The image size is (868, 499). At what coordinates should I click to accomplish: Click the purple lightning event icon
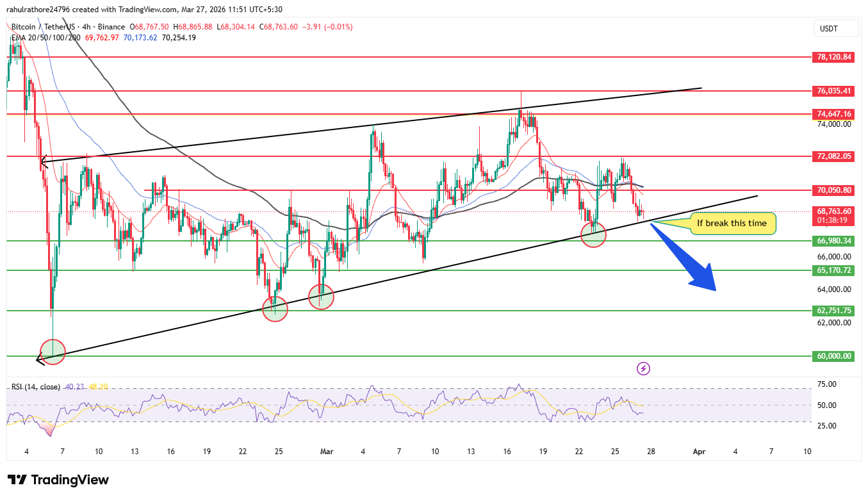(644, 368)
